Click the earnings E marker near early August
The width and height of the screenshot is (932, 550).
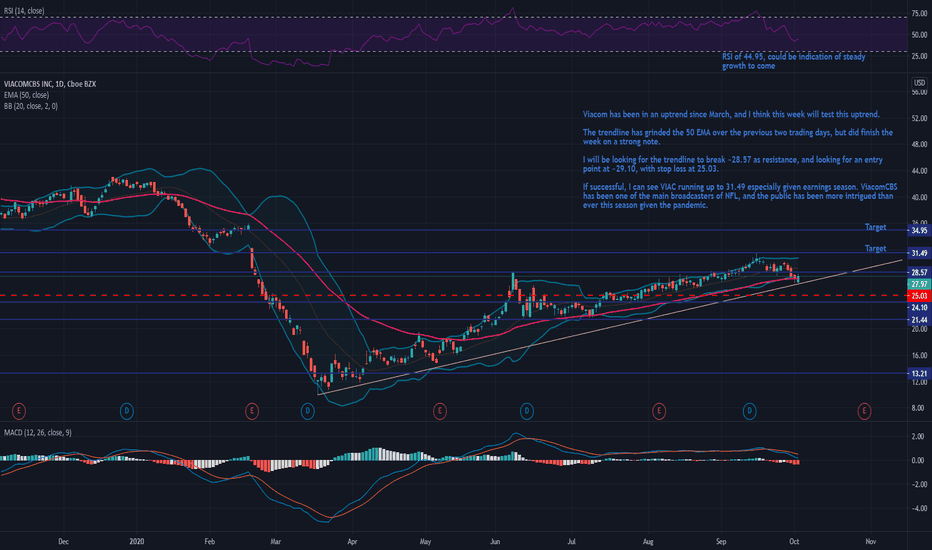tap(659, 411)
